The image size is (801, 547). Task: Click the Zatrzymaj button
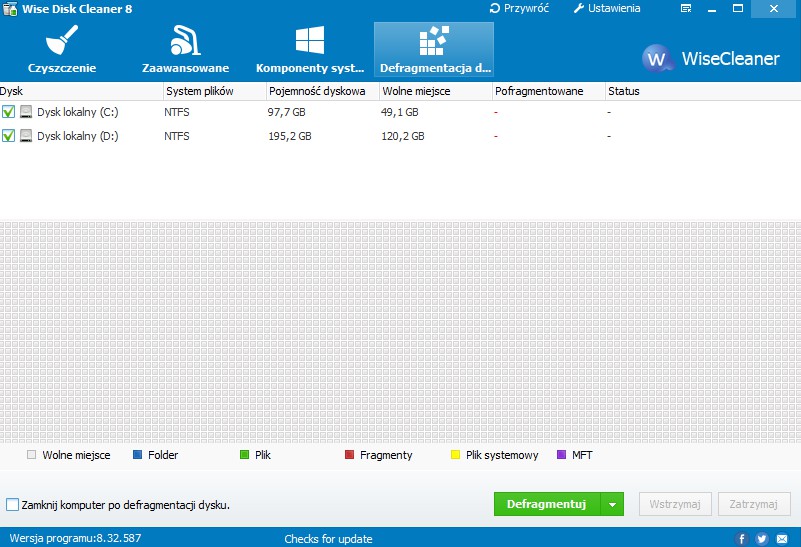point(754,504)
